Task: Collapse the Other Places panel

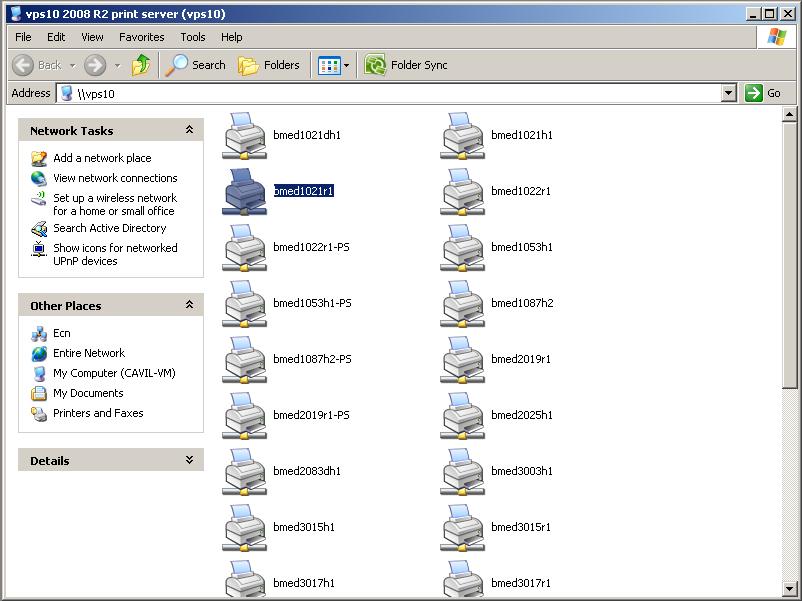Action: 189,305
